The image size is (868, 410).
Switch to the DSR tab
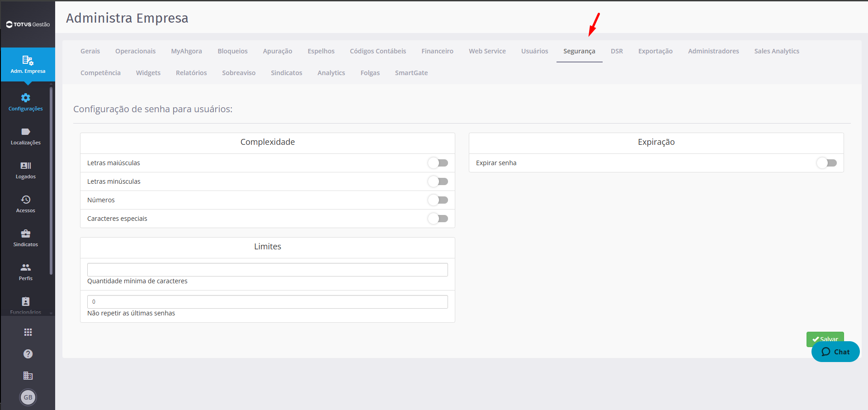pos(617,51)
